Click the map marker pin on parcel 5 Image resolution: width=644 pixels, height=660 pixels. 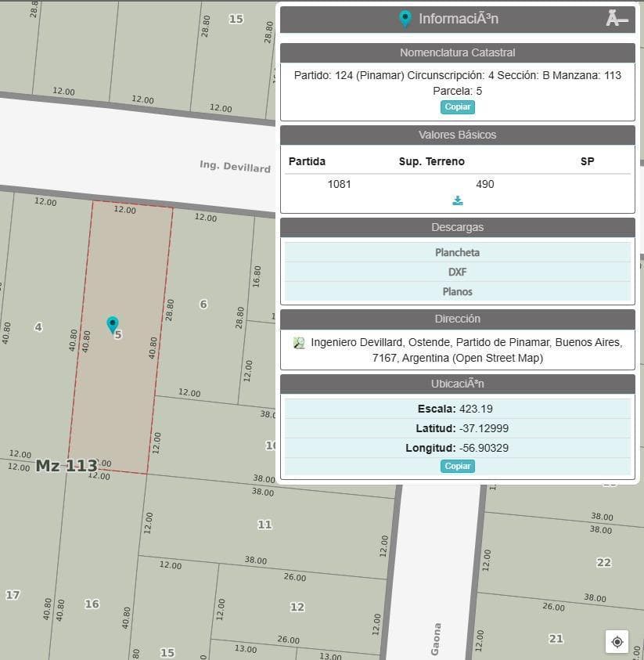click(113, 324)
